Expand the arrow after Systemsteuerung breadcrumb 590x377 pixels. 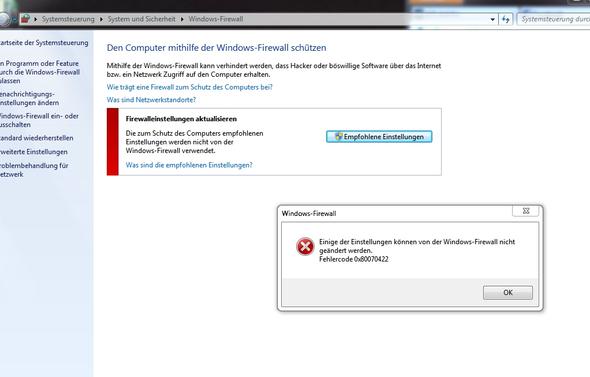tap(101, 19)
